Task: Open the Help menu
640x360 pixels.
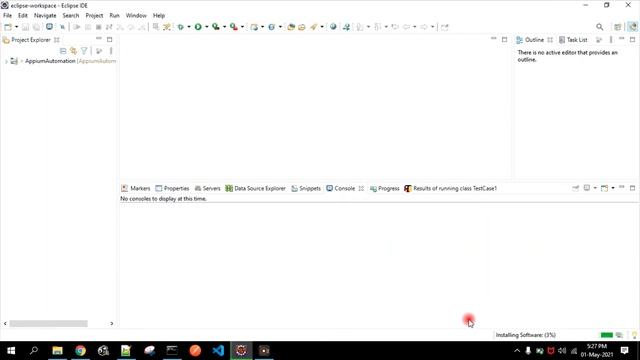Action: 159,16
